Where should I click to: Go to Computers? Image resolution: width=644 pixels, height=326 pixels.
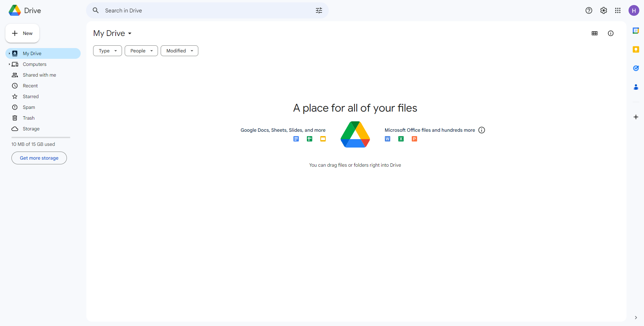coord(43,64)
